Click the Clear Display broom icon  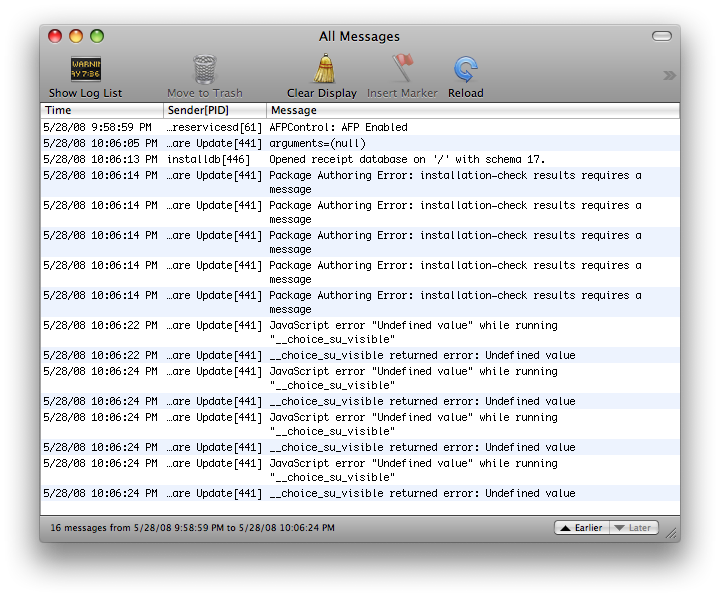pyautogui.click(x=325, y=69)
